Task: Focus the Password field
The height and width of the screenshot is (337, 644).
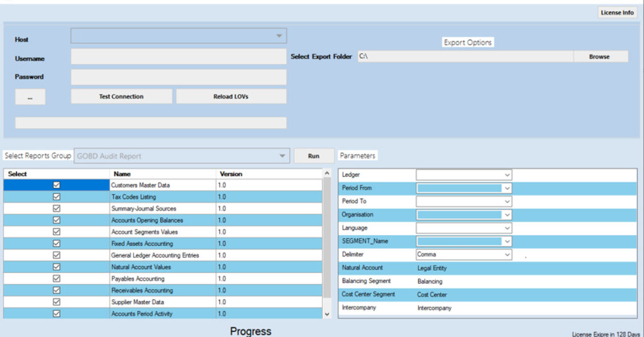Action: click(178, 77)
